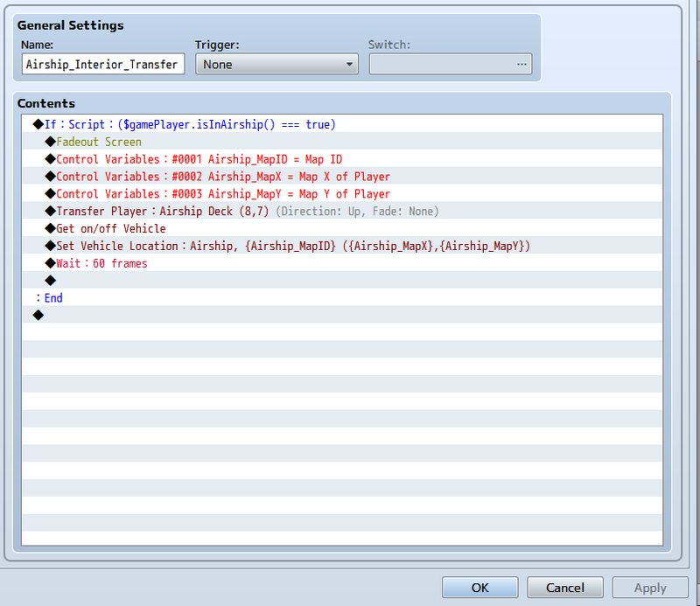Open the Trigger dropdown set to None
This screenshot has height=606, width=700.
[x=276, y=64]
